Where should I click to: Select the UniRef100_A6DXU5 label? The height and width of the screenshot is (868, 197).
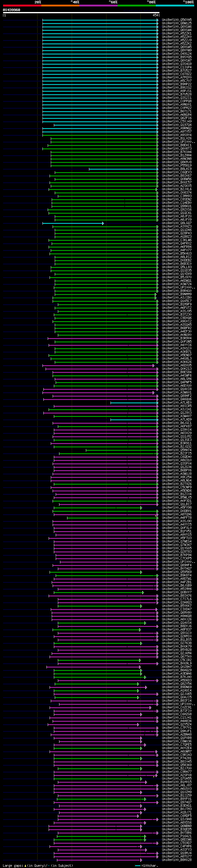click(177, 365)
